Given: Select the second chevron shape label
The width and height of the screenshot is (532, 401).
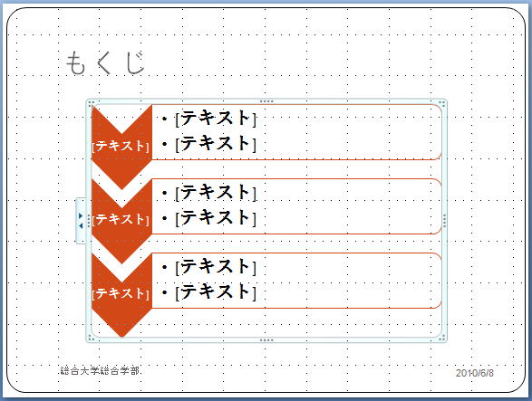Looking at the screenshot, I should (x=121, y=219).
